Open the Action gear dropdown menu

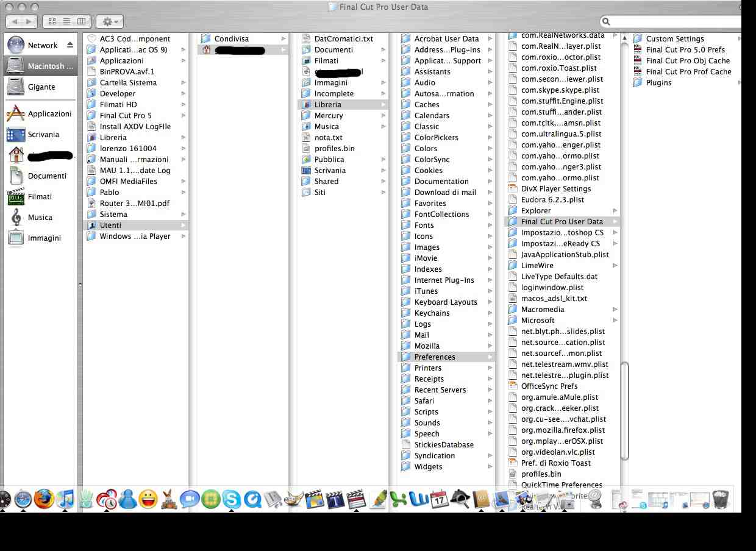click(110, 21)
